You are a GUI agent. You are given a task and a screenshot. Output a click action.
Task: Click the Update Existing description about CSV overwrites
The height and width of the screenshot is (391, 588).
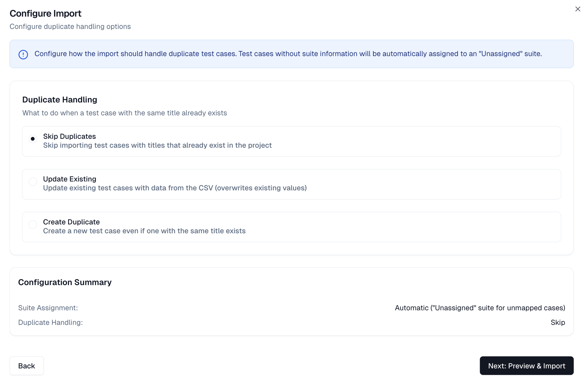(x=175, y=188)
